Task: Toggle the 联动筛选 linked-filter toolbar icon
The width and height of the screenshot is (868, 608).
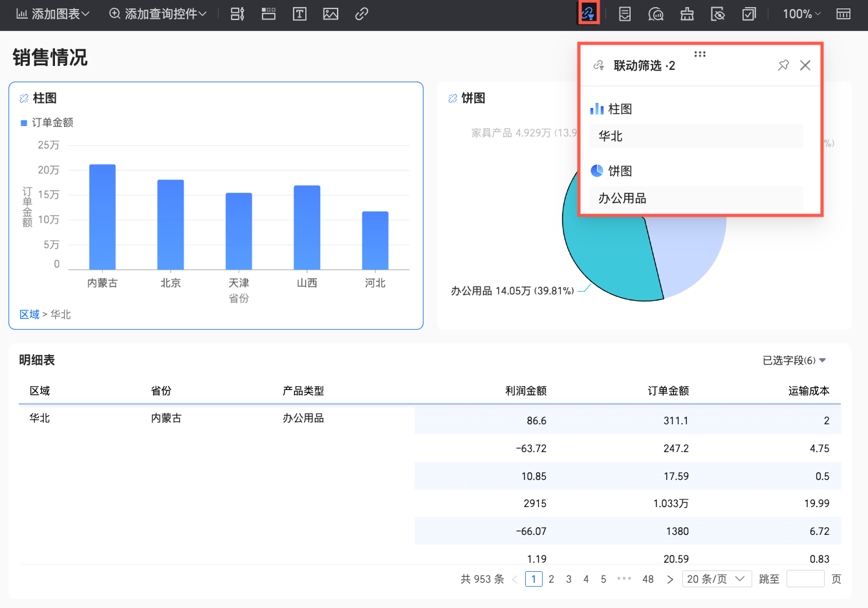Action: pos(589,14)
